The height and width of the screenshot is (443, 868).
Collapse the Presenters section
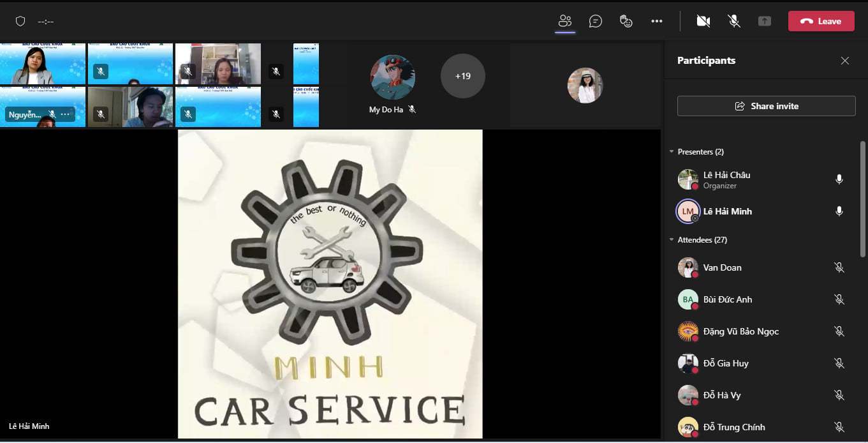(x=672, y=152)
